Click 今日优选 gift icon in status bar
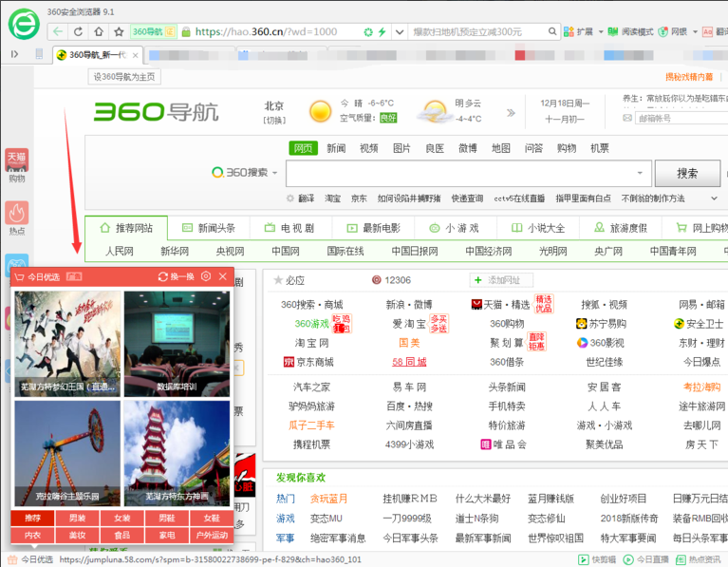This screenshot has height=567, width=728. [x=12, y=559]
